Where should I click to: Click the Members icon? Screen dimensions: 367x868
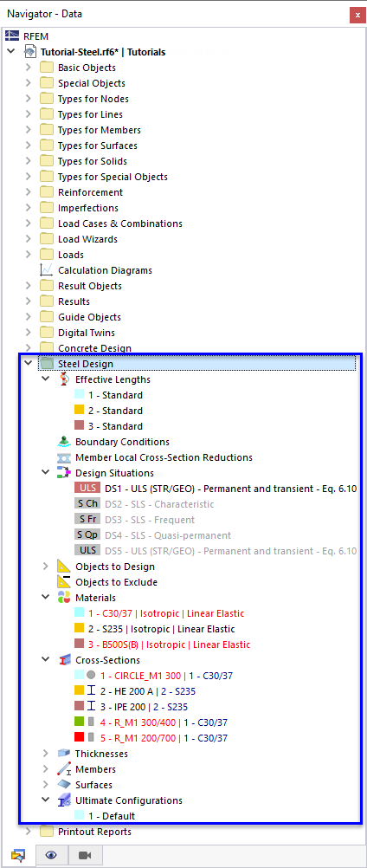65,769
